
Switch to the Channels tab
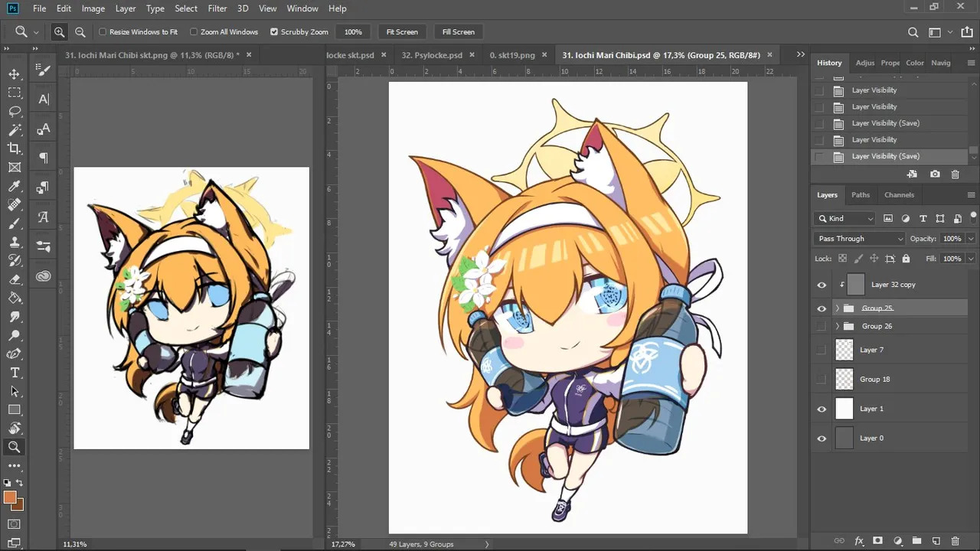point(900,195)
